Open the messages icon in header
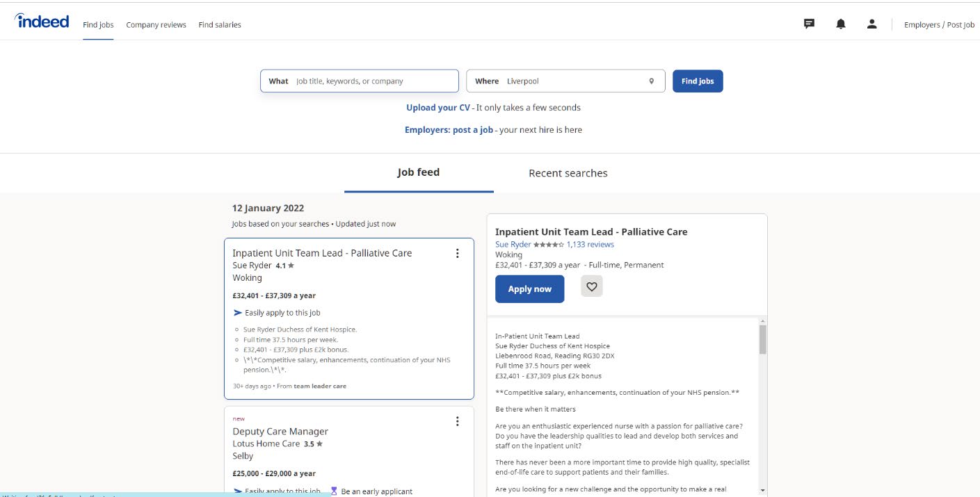Screen dimensions: 980x497 tap(809, 24)
